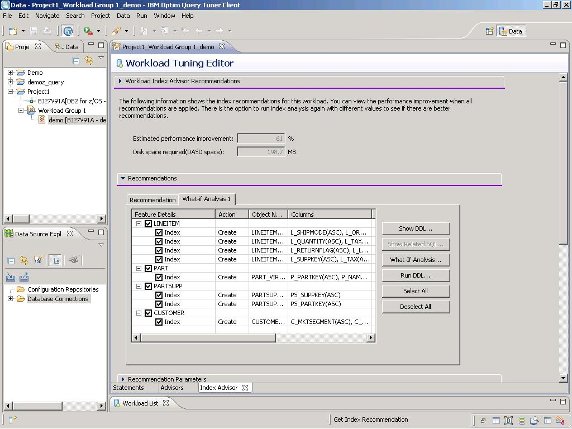Image resolution: width=572 pixels, height=429 pixels.
Task: Open the Project menu
Action: (x=100, y=16)
